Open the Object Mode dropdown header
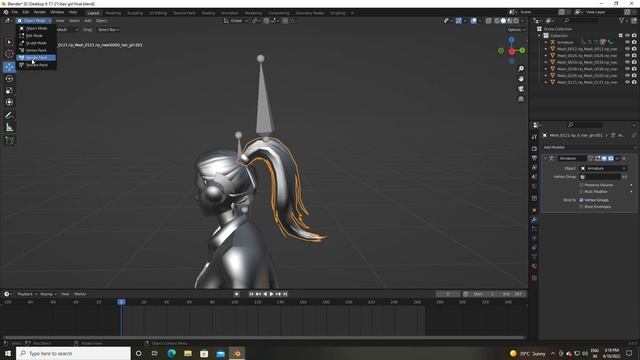640x360 pixels. pos(34,20)
